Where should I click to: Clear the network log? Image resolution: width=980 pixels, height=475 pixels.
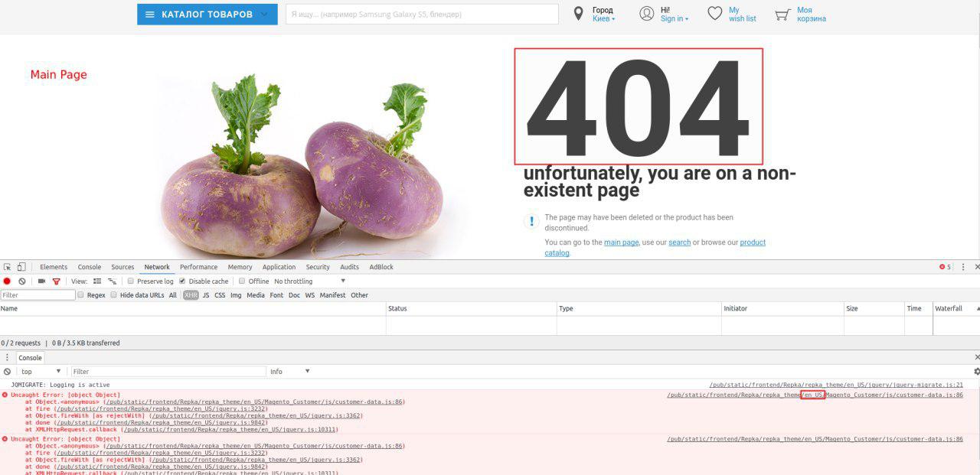(x=22, y=281)
